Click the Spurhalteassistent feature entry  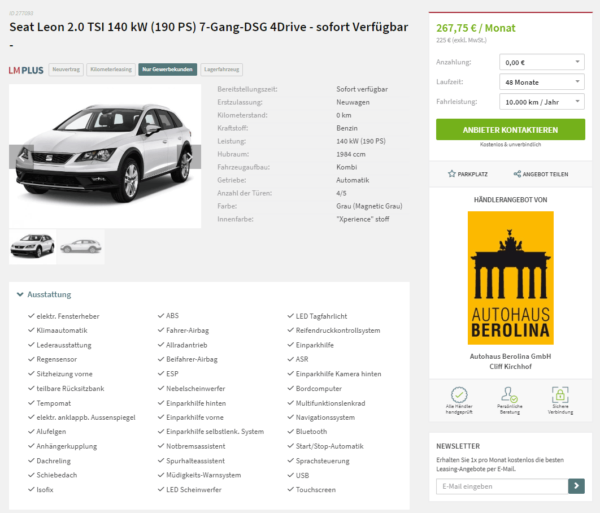coord(195,461)
